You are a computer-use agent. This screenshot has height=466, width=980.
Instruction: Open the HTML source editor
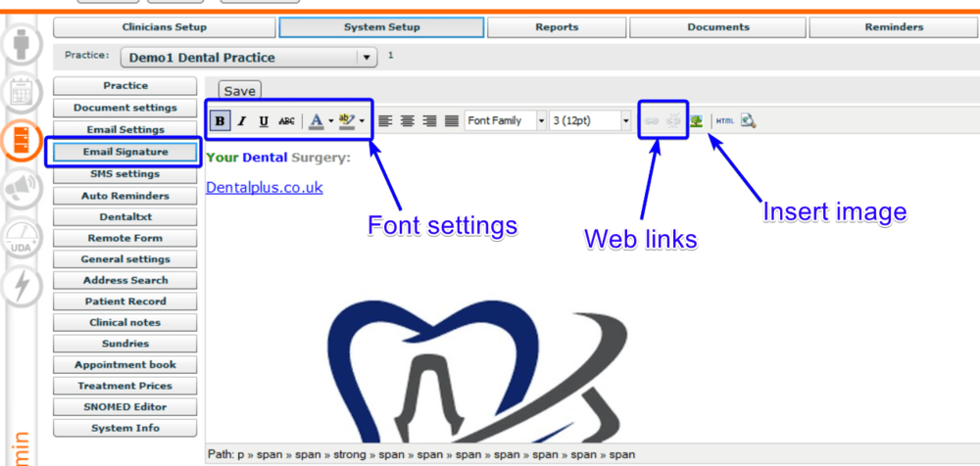click(724, 120)
